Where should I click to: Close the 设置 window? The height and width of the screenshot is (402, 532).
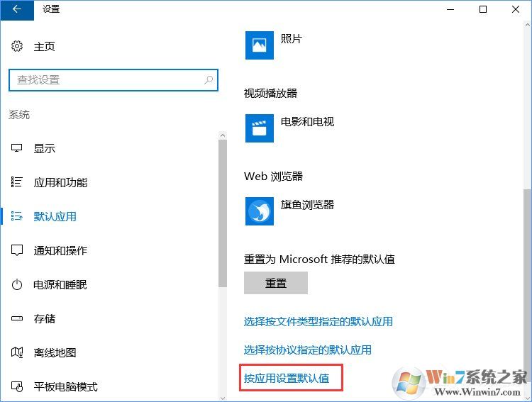(x=516, y=9)
